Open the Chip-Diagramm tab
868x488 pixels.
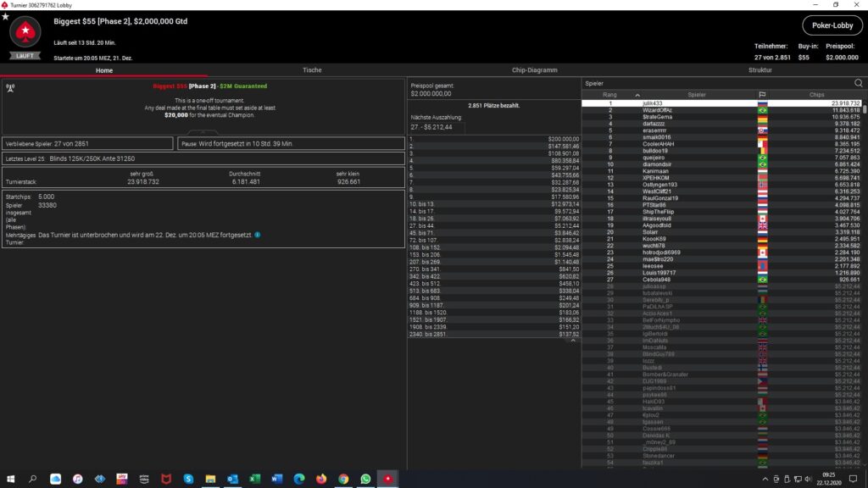tap(535, 70)
